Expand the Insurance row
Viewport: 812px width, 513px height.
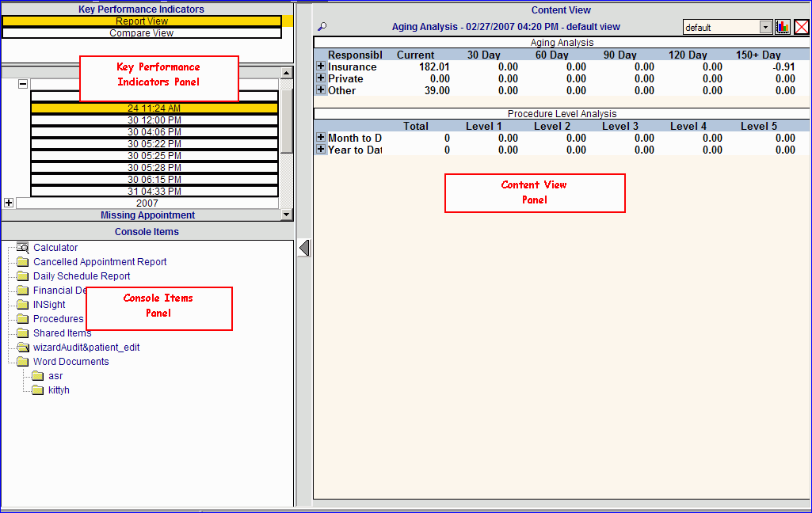pyautogui.click(x=321, y=66)
